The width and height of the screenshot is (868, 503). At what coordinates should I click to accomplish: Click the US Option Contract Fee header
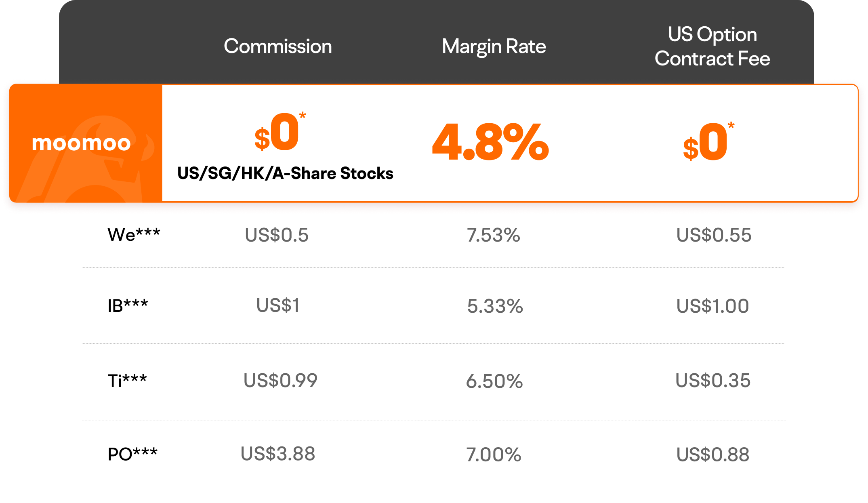pyautogui.click(x=712, y=46)
